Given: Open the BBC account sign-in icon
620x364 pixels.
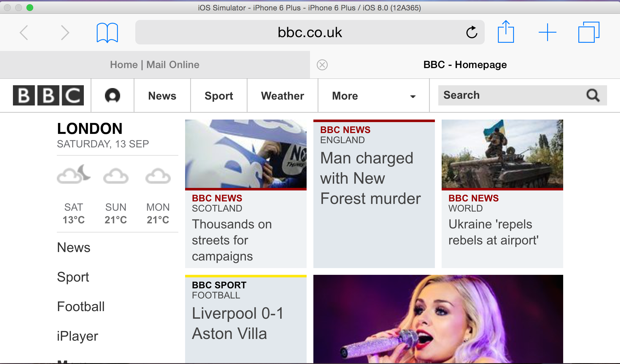Looking at the screenshot, I should (113, 95).
